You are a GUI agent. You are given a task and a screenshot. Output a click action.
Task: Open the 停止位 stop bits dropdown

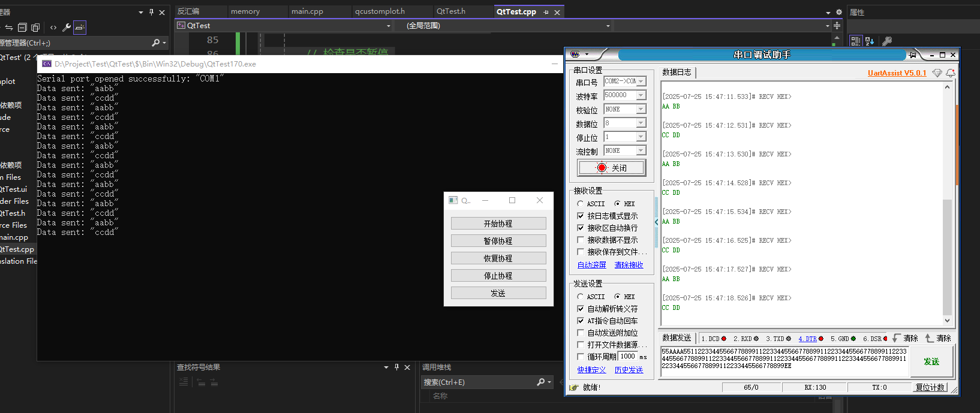click(641, 137)
